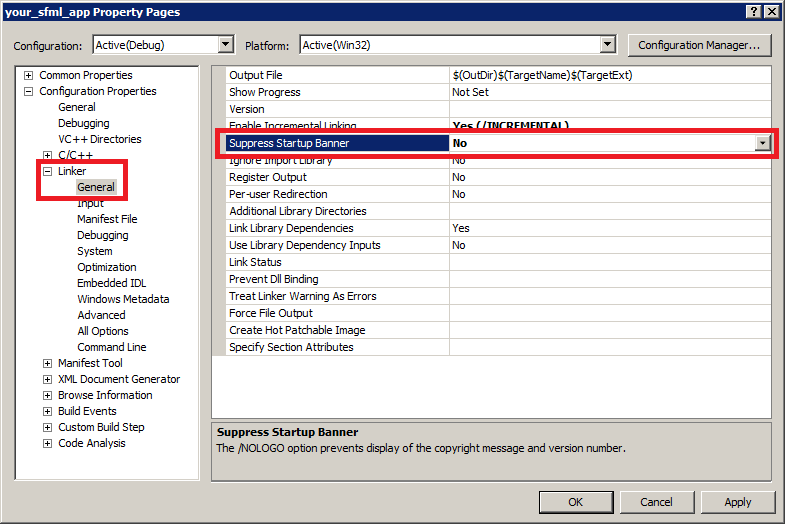This screenshot has width=785, height=524.
Task: Open the Platform dropdown
Action: click(x=607, y=45)
